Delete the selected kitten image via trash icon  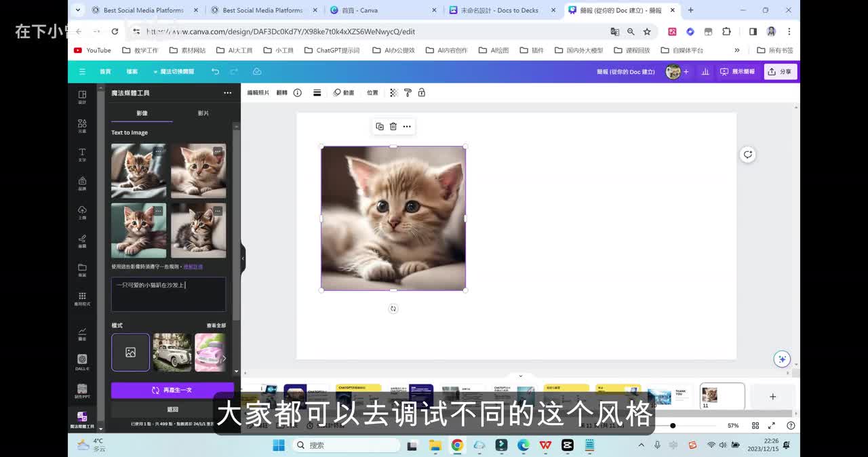pos(393,127)
